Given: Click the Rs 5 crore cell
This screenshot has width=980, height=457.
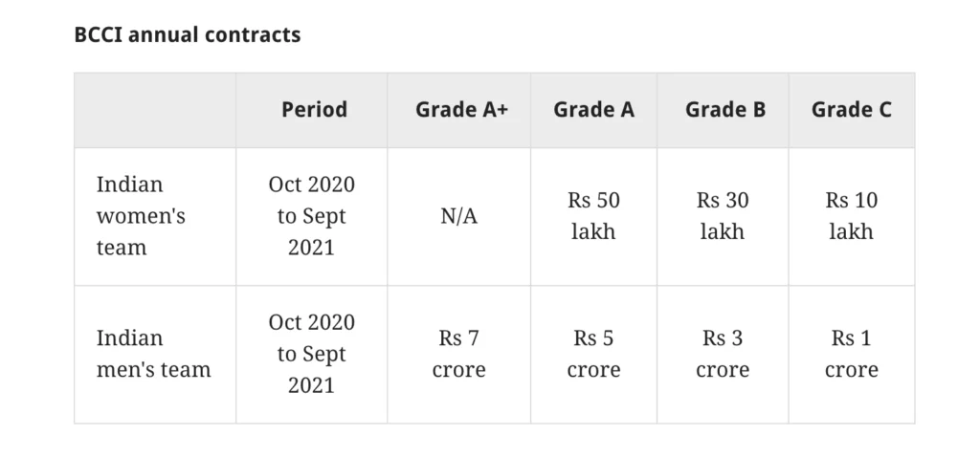Looking at the screenshot, I should tap(593, 354).
